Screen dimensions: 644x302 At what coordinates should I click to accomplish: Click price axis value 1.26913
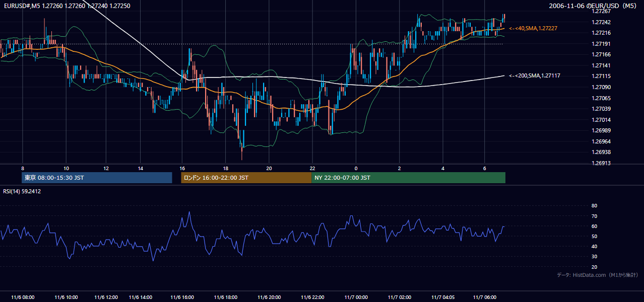tap(602, 163)
